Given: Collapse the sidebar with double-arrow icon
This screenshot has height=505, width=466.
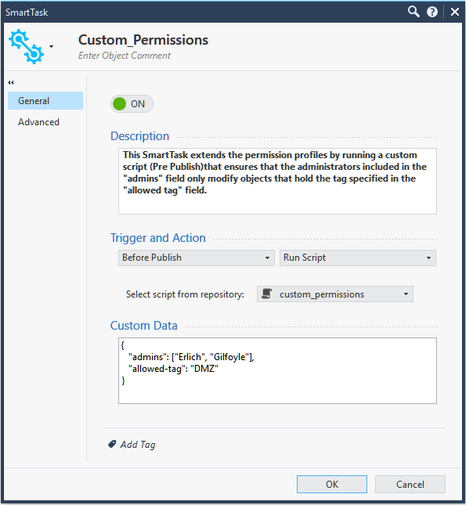Looking at the screenshot, I should click(11, 82).
